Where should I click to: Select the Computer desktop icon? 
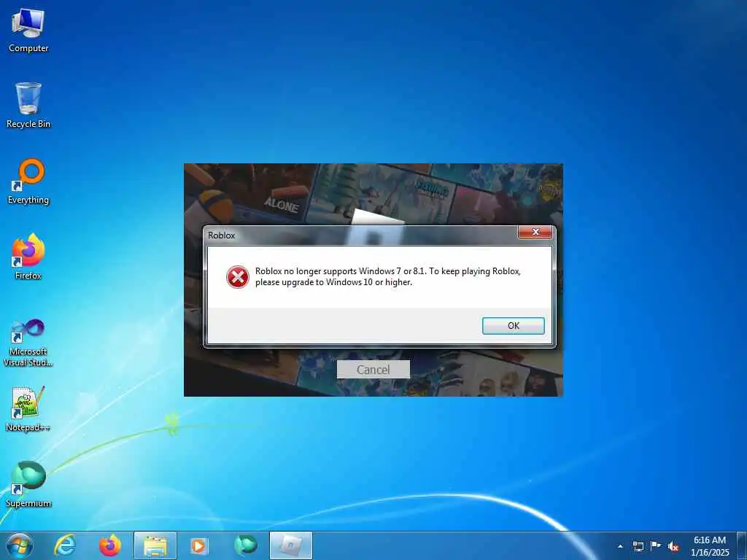click(28, 31)
